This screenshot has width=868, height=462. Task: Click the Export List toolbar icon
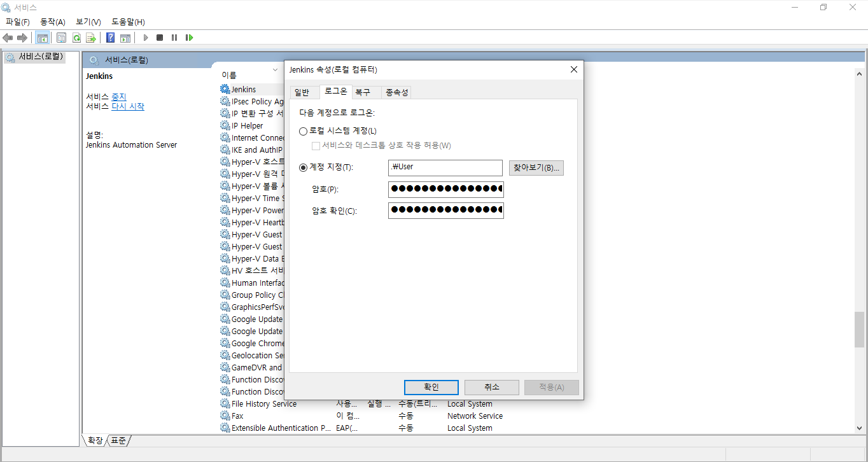click(x=91, y=38)
